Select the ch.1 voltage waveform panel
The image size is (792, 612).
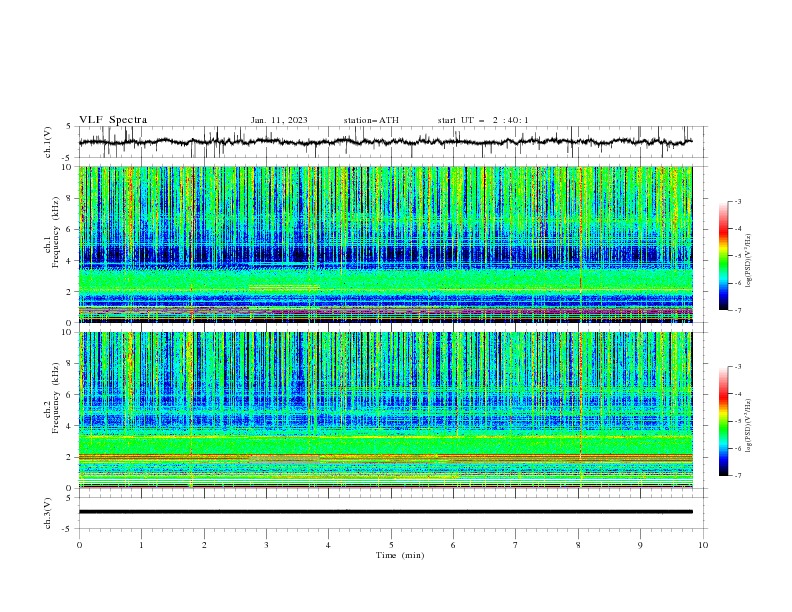click(x=392, y=142)
